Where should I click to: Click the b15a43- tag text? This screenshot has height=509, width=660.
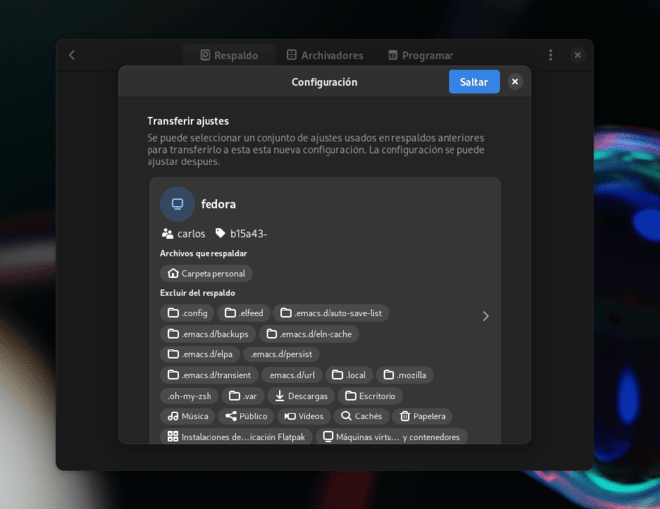(248, 234)
